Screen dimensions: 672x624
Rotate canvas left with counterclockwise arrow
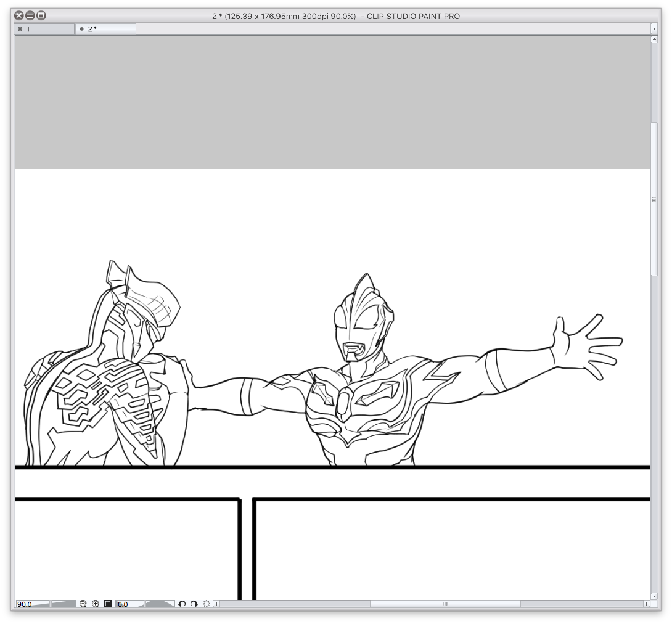point(182,604)
